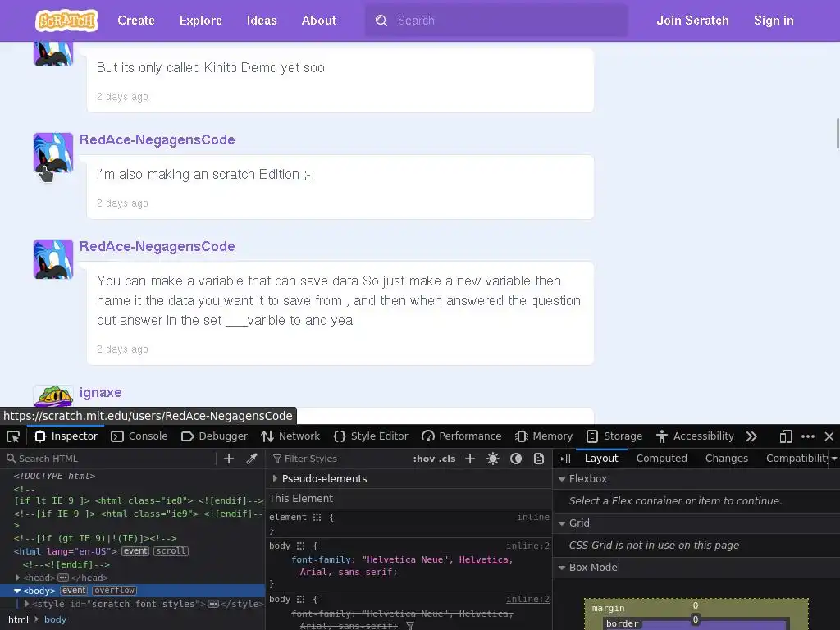
Task: Open the Storage panel
Action: click(614, 436)
